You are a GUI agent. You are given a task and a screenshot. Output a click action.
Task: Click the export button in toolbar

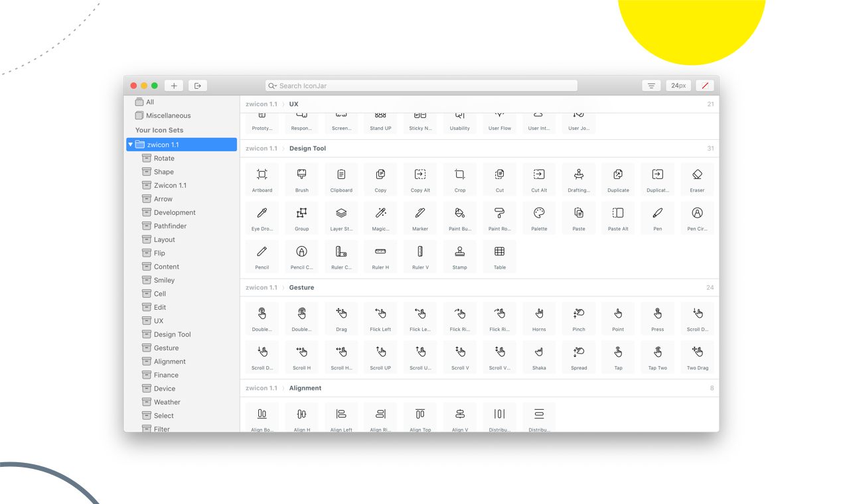tap(198, 86)
